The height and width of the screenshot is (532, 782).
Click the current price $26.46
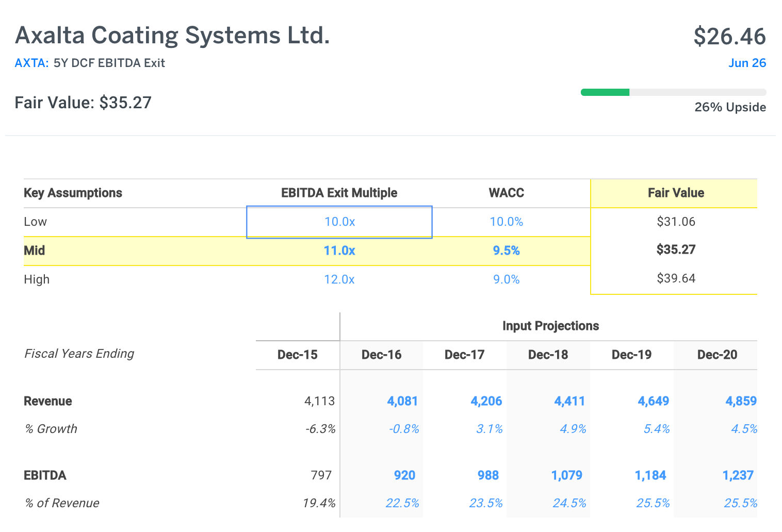[x=730, y=36]
